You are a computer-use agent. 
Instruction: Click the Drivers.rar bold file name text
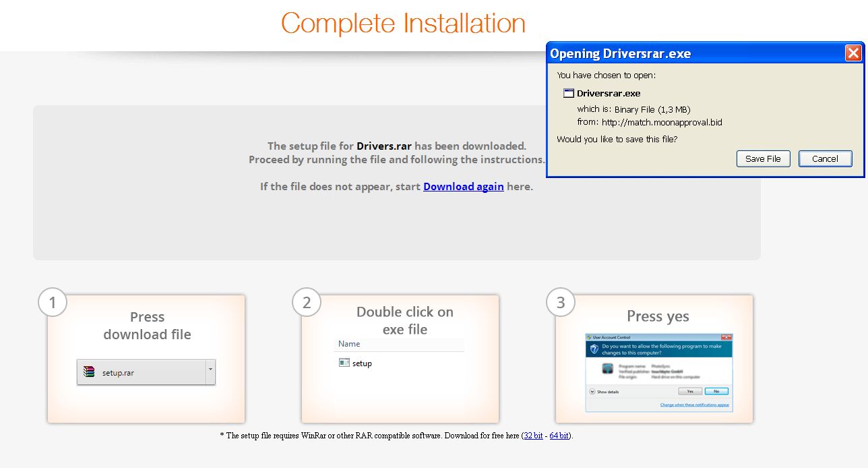(x=384, y=146)
